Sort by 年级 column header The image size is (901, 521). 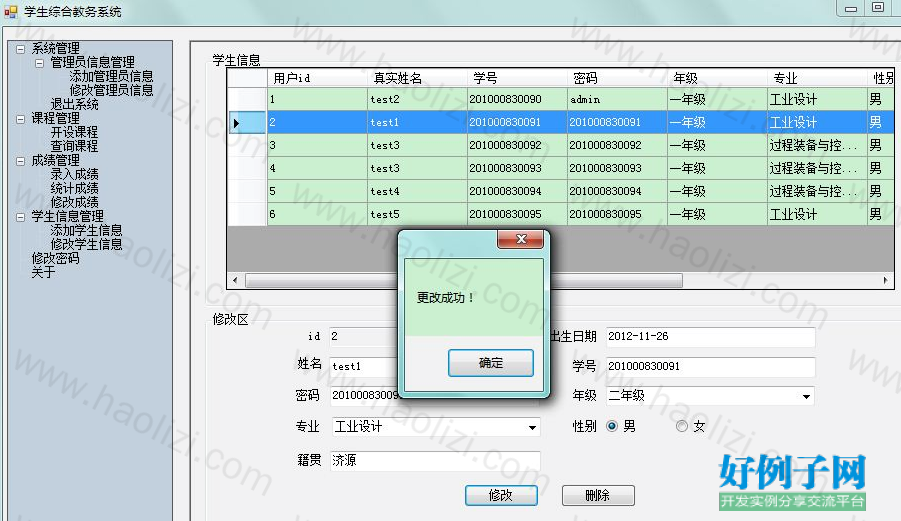[717, 78]
